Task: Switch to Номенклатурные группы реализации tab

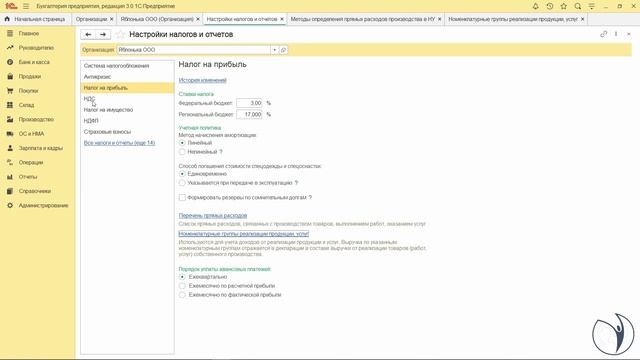Action: coord(513,19)
